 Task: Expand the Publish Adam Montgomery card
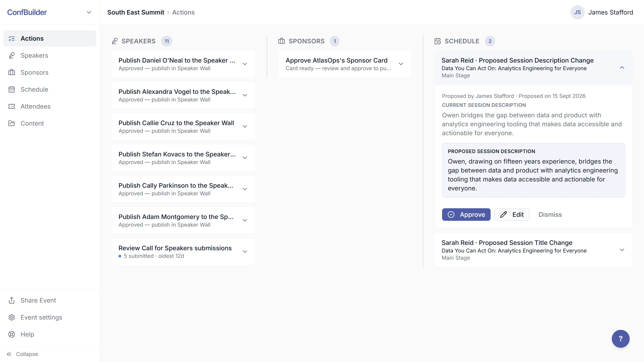pos(245,220)
